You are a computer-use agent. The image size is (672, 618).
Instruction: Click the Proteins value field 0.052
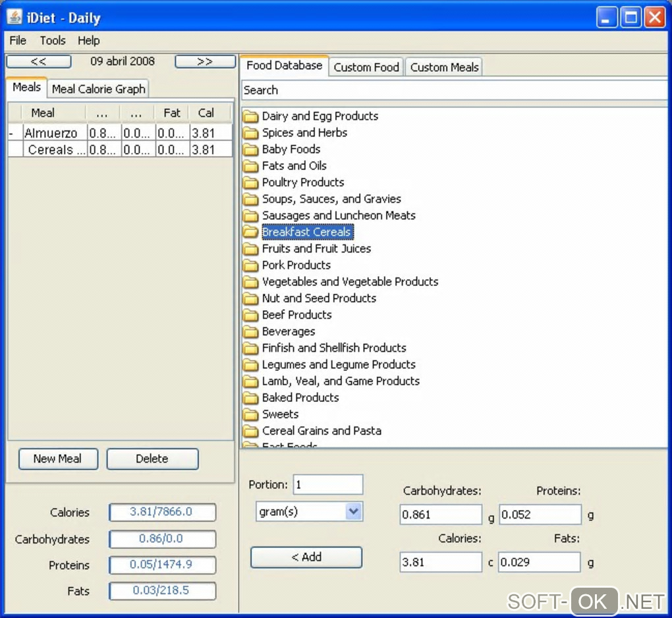[540, 515]
